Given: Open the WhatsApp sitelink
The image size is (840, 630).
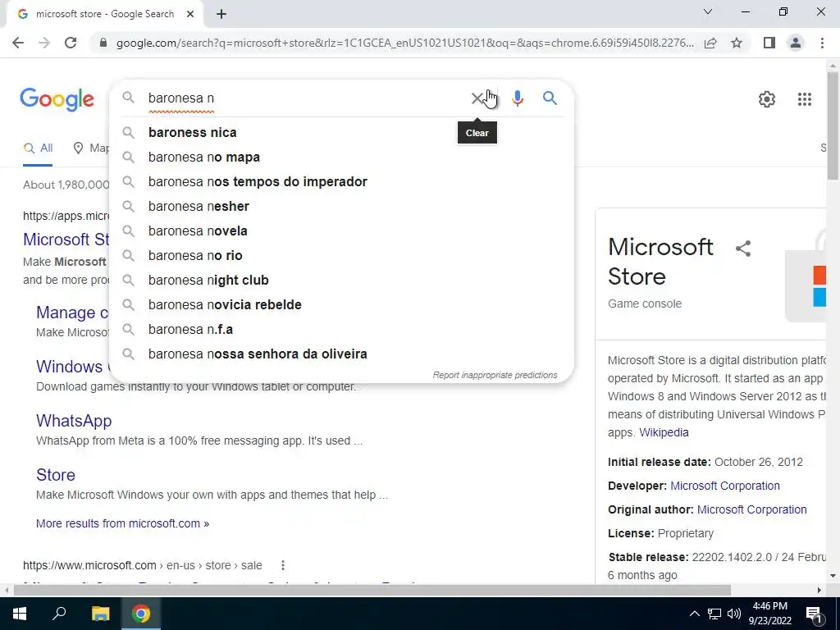Looking at the screenshot, I should (74, 421).
